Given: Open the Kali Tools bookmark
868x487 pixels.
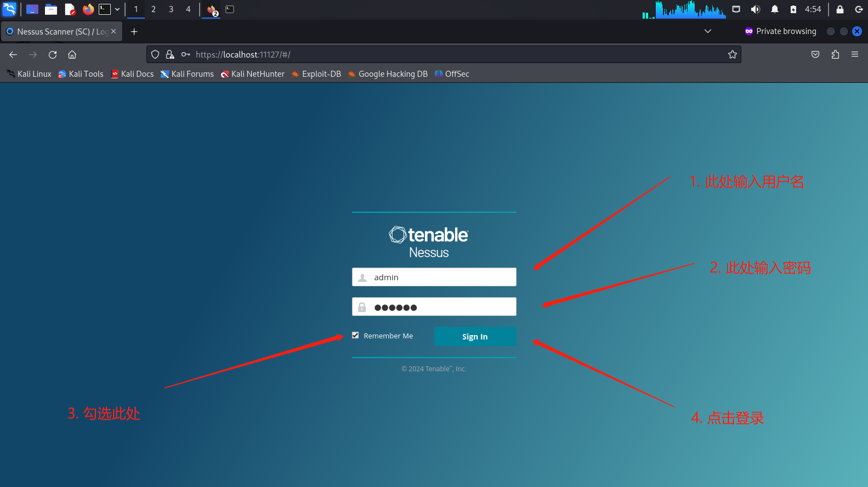Looking at the screenshot, I should pos(81,74).
